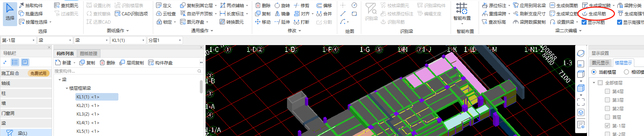The image size is (644, 136).
Task: Switch to the 构件列表 tab
Action: point(65,53)
